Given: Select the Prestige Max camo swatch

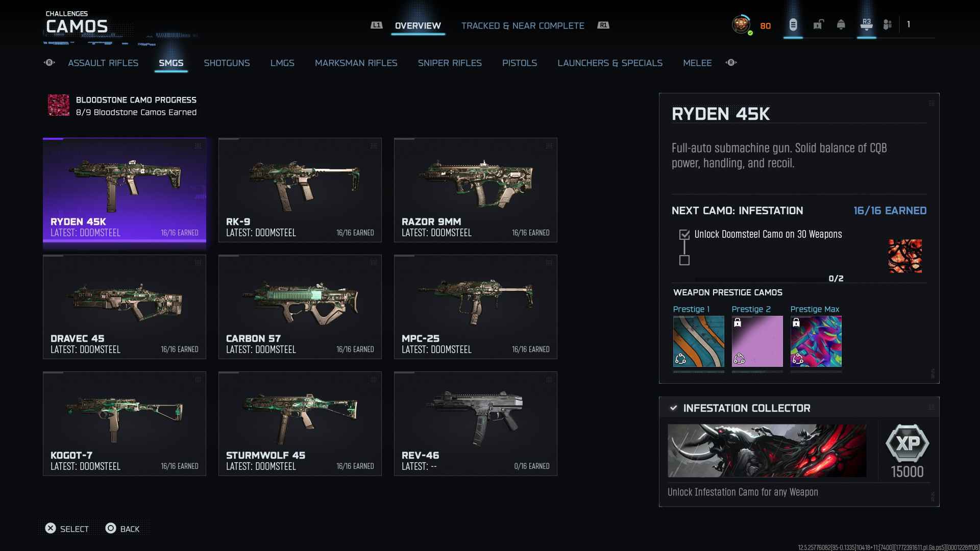Looking at the screenshot, I should point(816,341).
